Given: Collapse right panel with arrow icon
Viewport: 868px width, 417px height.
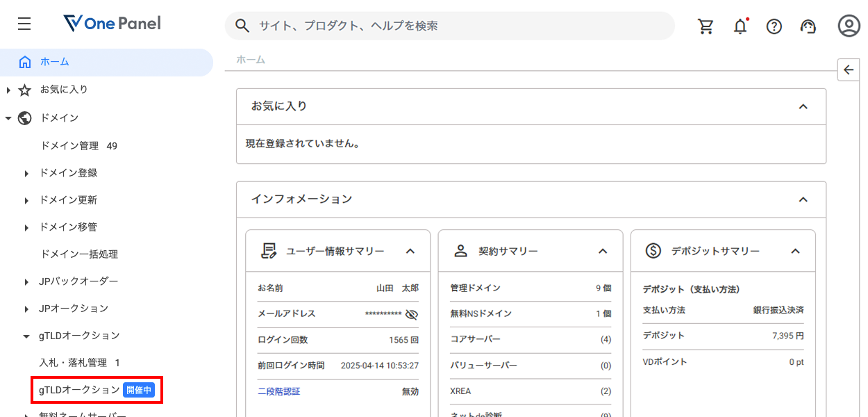Looking at the screenshot, I should (849, 69).
